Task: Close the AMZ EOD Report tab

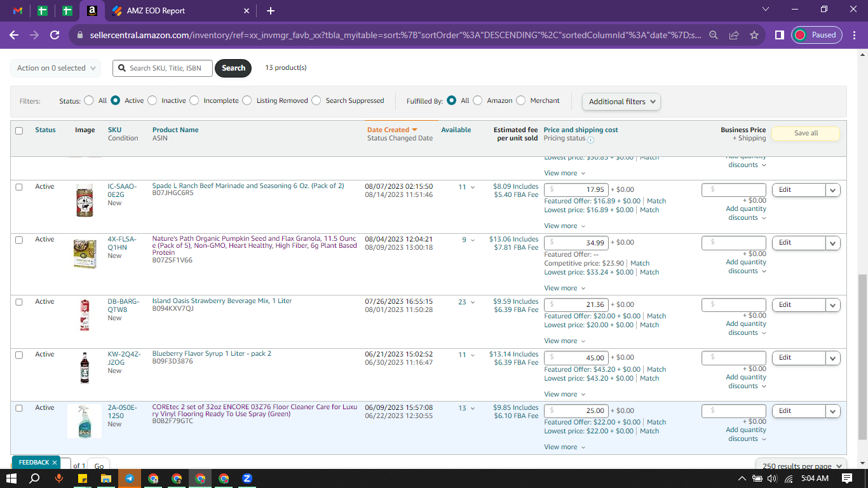Action: coord(247,11)
